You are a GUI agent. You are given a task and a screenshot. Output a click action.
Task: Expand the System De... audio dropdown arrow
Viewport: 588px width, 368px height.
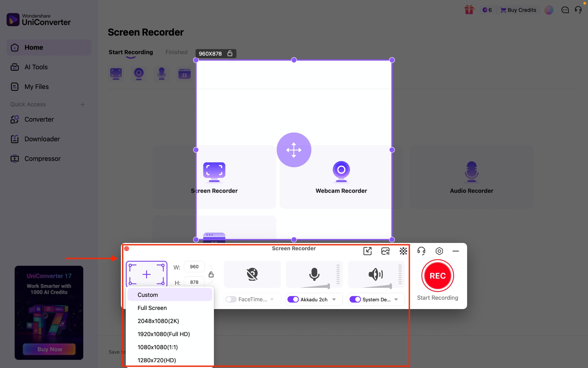pos(396,299)
